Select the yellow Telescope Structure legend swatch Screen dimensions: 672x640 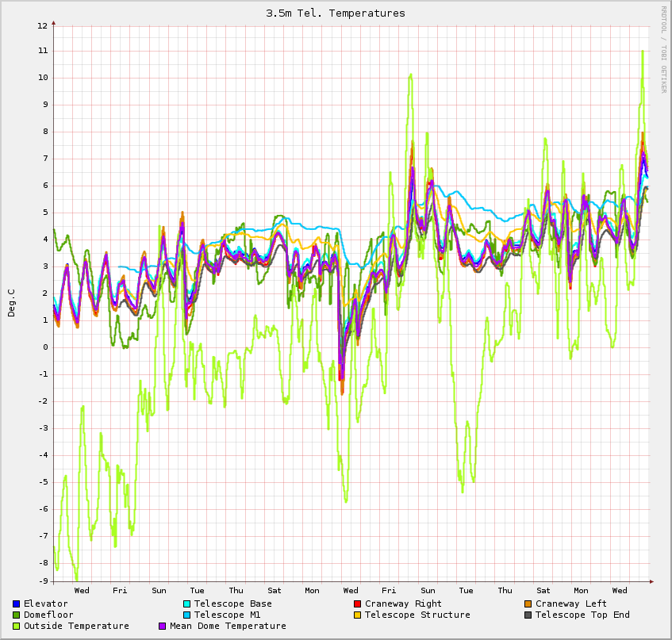[357, 615]
